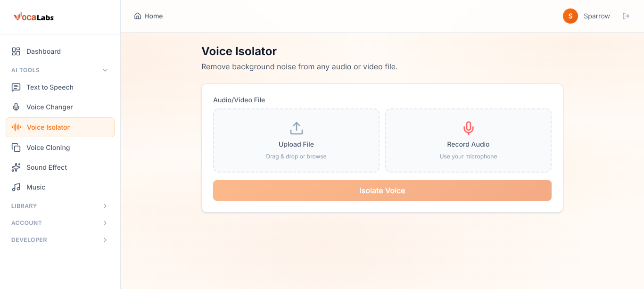Open the Voice Changer tool
The height and width of the screenshot is (289, 644).
point(50,107)
